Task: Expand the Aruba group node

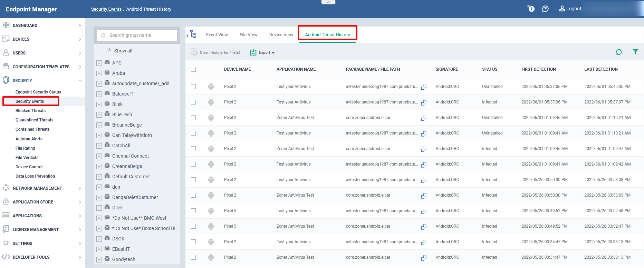Action: (99, 73)
